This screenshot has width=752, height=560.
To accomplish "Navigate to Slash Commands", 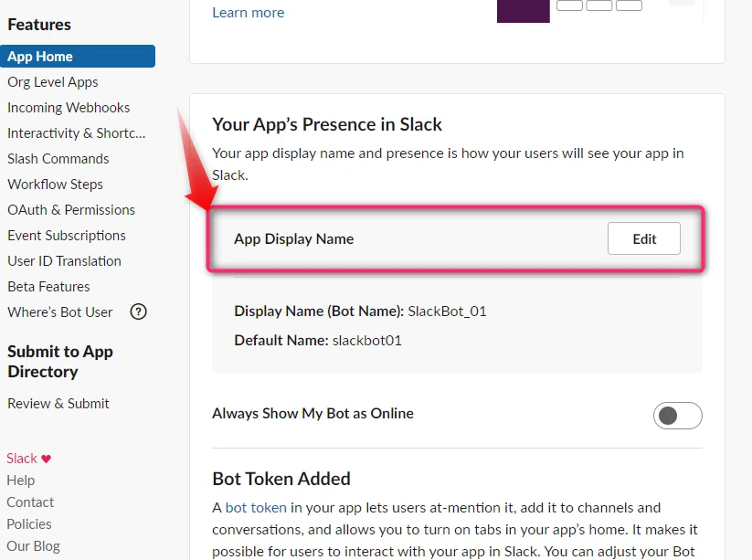I will [58, 159].
